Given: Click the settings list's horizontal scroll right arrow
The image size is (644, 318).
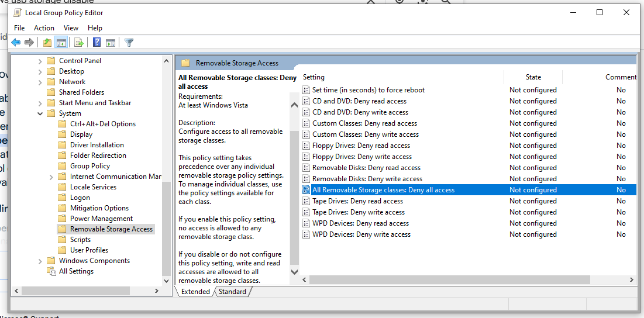Looking at the screenshot, I should (x=632, y=280).
